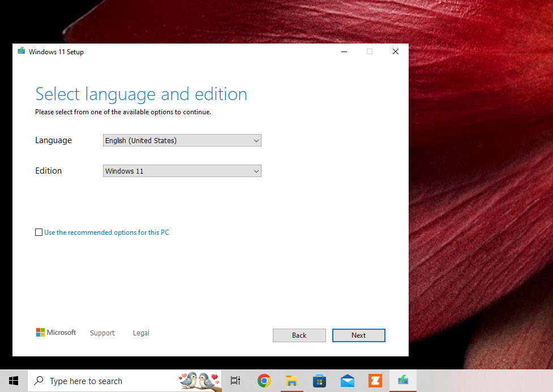Minimize the Windows 11 Setup window
This screenshot has width=553, height=392.
click(x=344, y=52)
